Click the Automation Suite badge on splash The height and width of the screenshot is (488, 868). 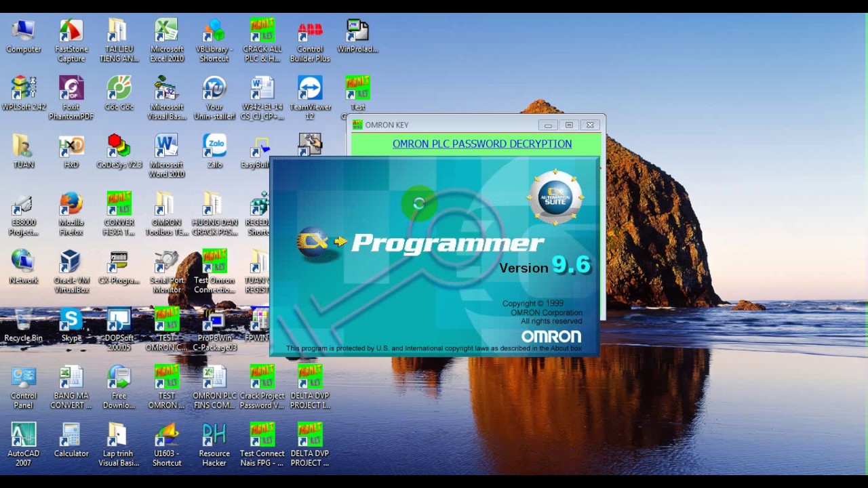pyautogui.click(x=555, y=197)
